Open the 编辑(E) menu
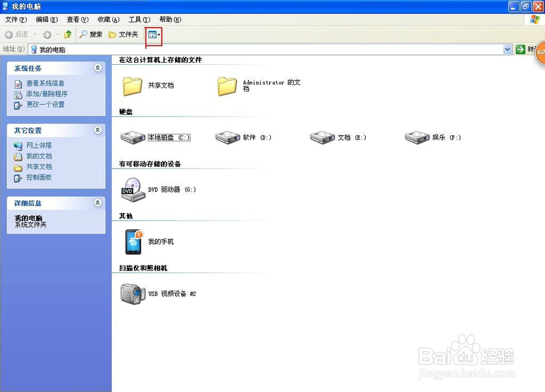Viewport: 545px width, 392px height. 46,20
